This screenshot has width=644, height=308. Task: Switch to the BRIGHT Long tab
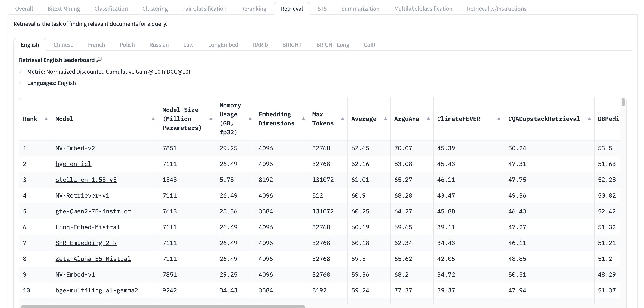click(332, 45)
